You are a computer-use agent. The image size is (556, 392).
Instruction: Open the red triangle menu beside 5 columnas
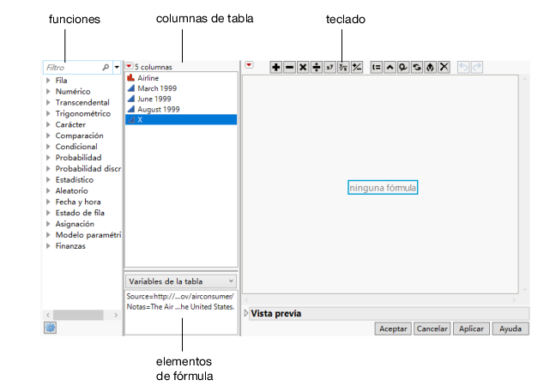tap(130, 66)
